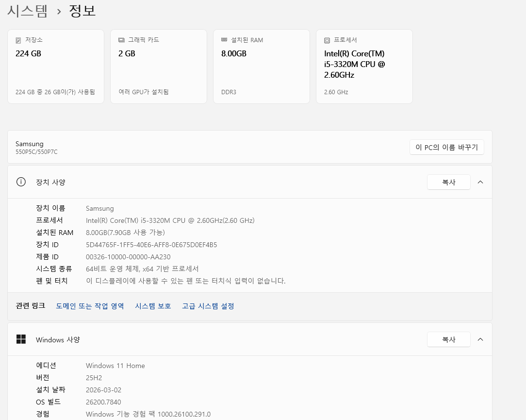
Task: Click the installed RAM icon
Action: coord(224,40)
